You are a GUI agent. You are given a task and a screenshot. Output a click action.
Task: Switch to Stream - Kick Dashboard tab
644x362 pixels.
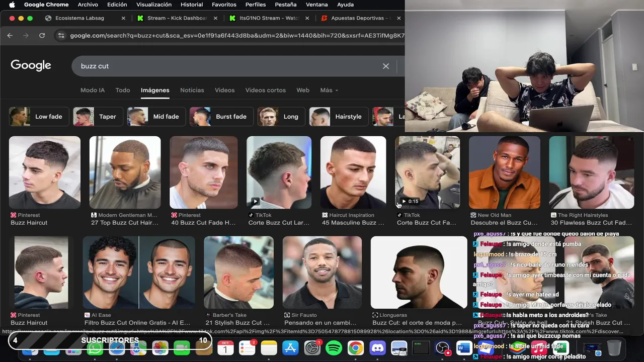177,18
